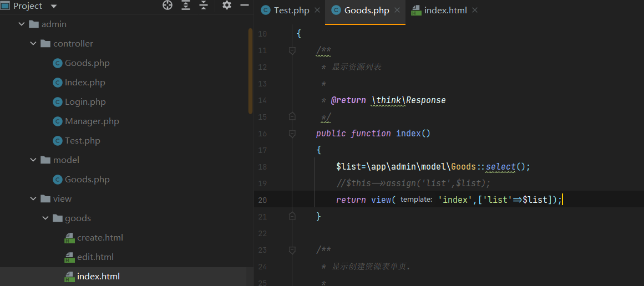The height and width of the screenshot is (286, 644).
Task: Collapse the view folder
Action: (x=33, y=198)
